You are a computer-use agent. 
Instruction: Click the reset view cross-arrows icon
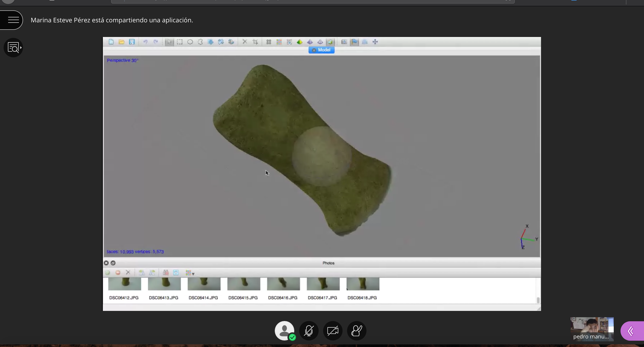(375, 42)
